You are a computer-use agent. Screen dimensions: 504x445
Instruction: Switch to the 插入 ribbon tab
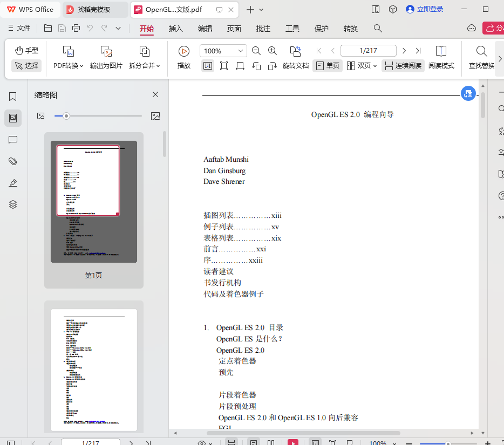176,29
